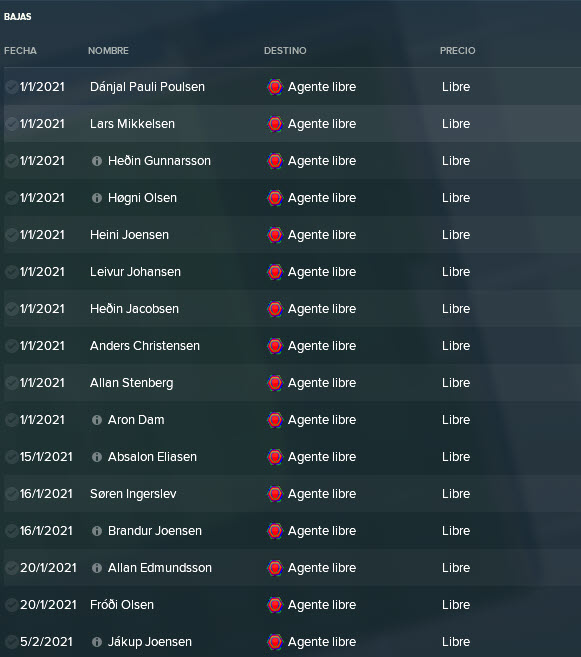The height and width of the screenshot is (657, 581).
Task: Click info icon beside Høgni Olsen
Action: click(x=97, y=198)
